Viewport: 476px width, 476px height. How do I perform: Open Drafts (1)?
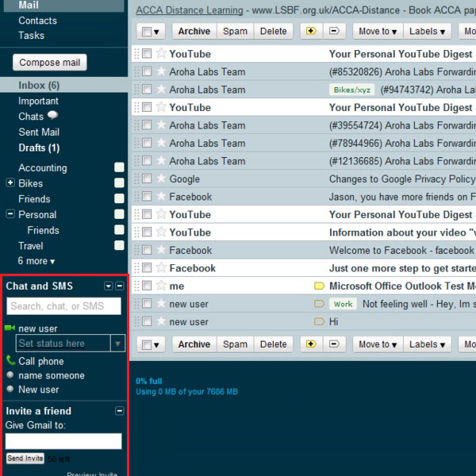tap(39, 148)
